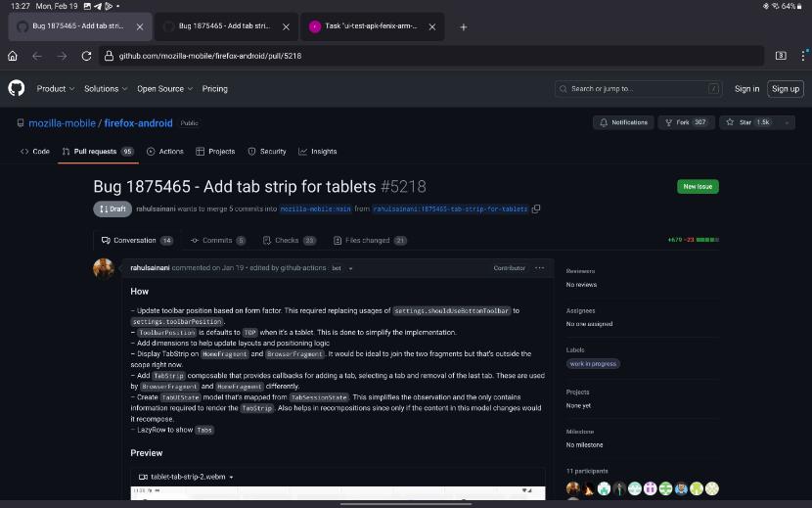Open the comment options ellipsis menu

540,267
